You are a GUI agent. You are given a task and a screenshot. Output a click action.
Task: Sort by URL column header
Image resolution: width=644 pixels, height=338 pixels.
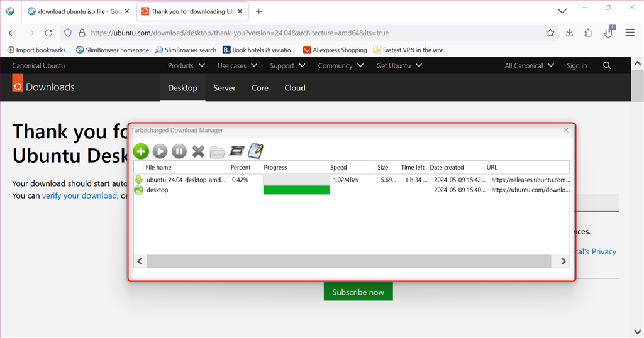point(527,167)
